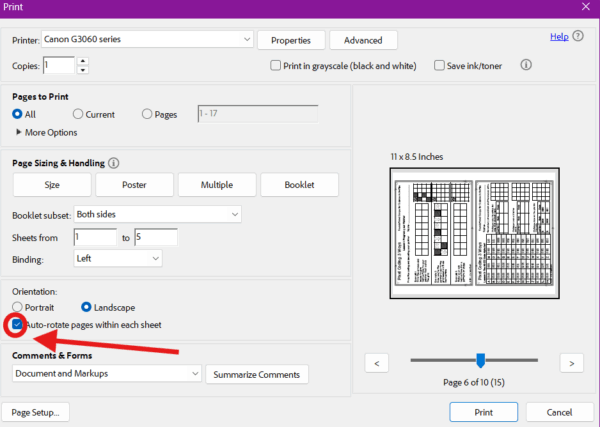
Task: Choose the Booklet sizing option
Action: 299,185
